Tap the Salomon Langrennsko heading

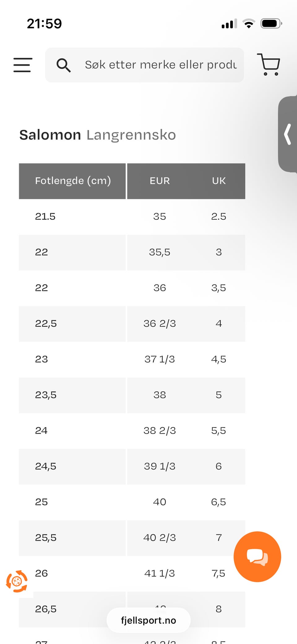97,135
